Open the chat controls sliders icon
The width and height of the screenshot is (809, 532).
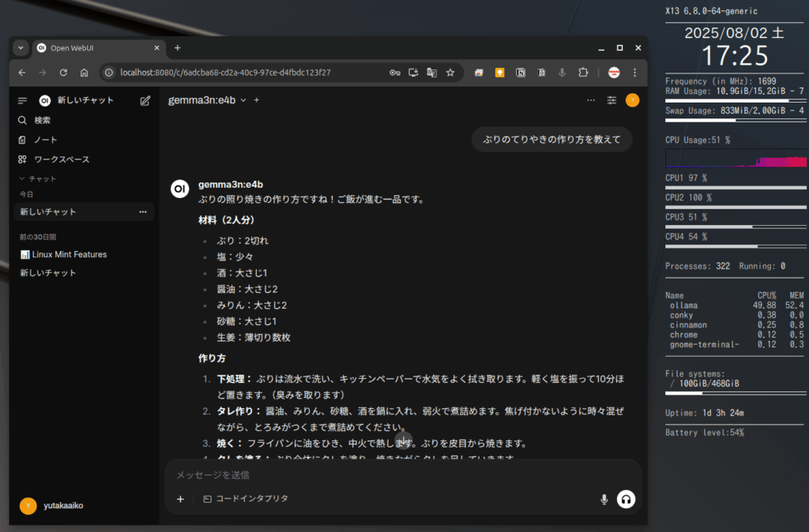click(611, 100)
